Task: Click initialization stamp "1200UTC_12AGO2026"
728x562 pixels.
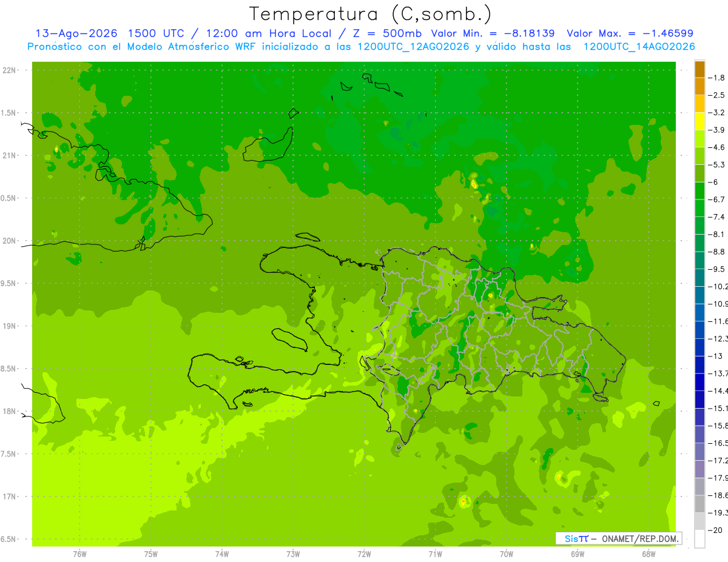Action: click(x=413, y=47)
